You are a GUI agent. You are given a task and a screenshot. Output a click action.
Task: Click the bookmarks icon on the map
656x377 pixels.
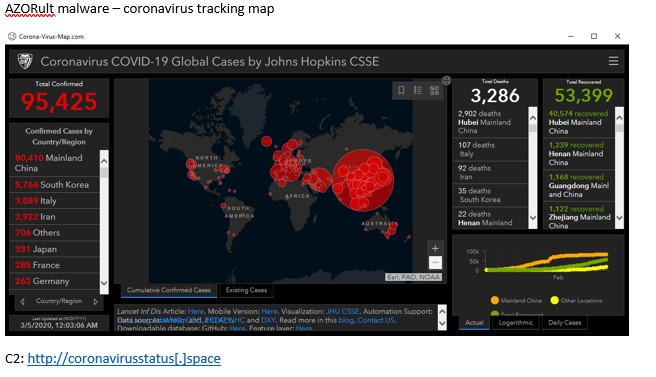[x=401, y=90]
